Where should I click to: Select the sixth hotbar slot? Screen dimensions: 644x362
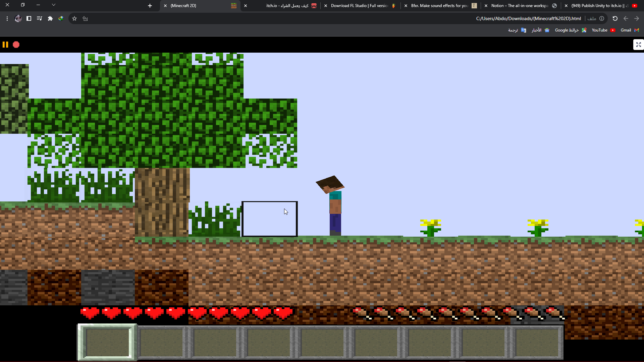pos(376,342)
